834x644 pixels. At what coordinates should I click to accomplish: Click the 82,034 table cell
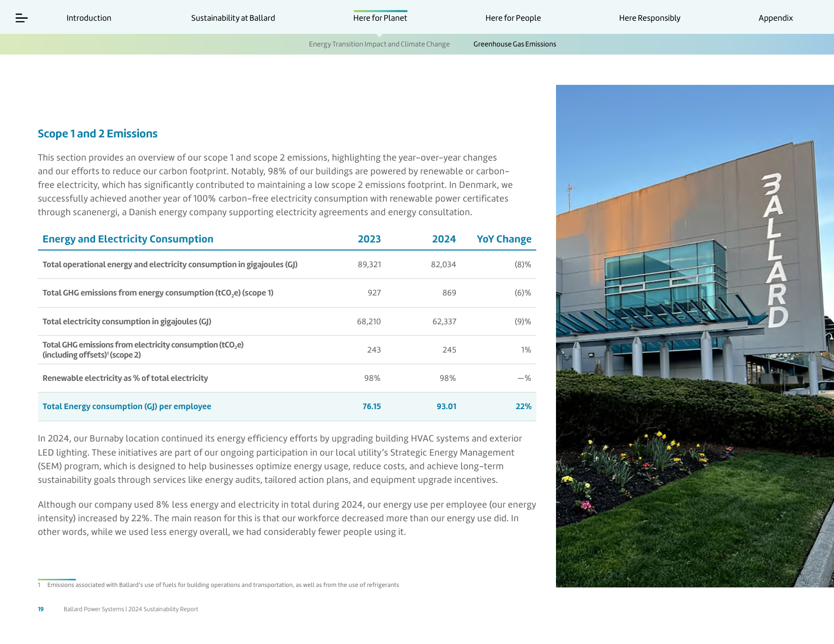click(443, 265)
